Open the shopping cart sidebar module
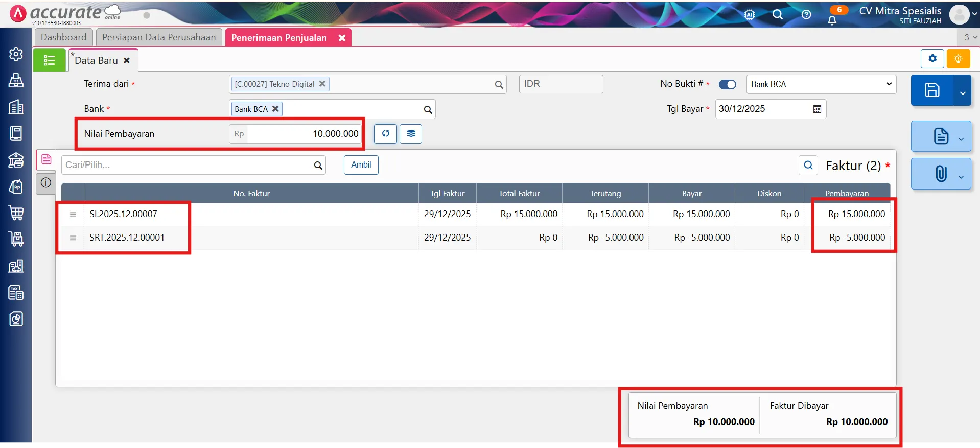Image resolution: width=980 pixels, height=448 pixels. pyautogui.click(x=16, y=213)
